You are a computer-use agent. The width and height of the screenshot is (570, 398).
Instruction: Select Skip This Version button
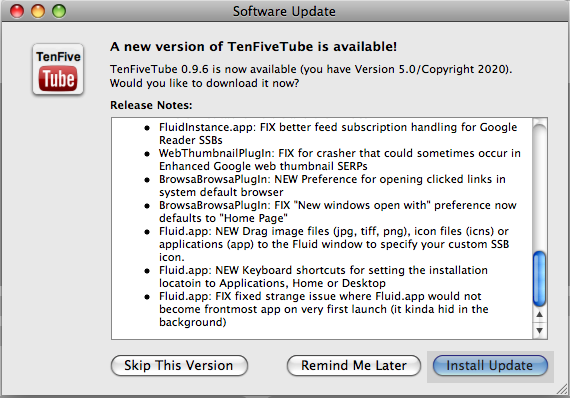click(179, 365)
